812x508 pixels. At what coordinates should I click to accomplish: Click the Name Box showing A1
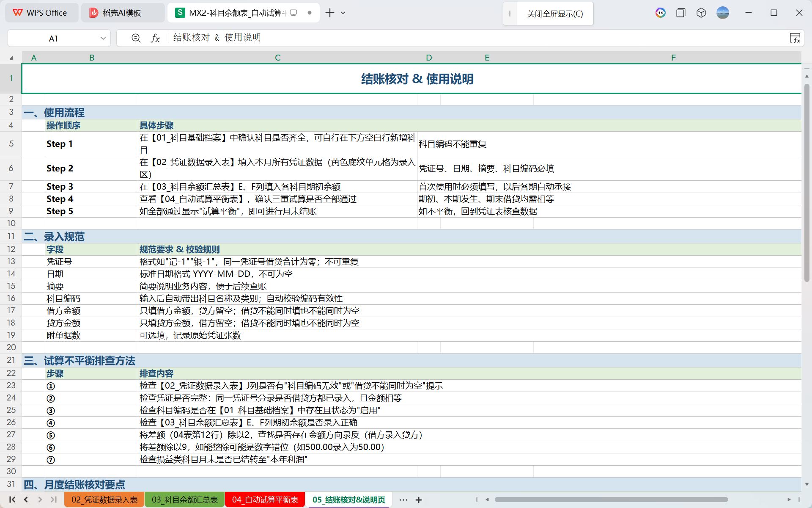click(53, 39)
